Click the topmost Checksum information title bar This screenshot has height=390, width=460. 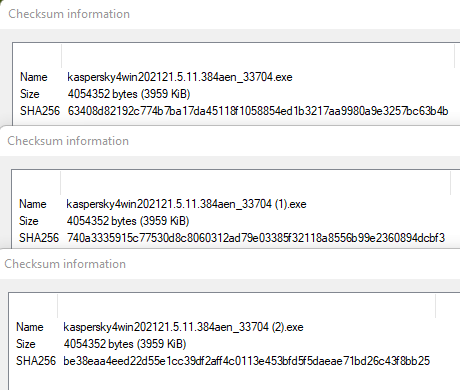pyautogui.click(x=230, y=14)
